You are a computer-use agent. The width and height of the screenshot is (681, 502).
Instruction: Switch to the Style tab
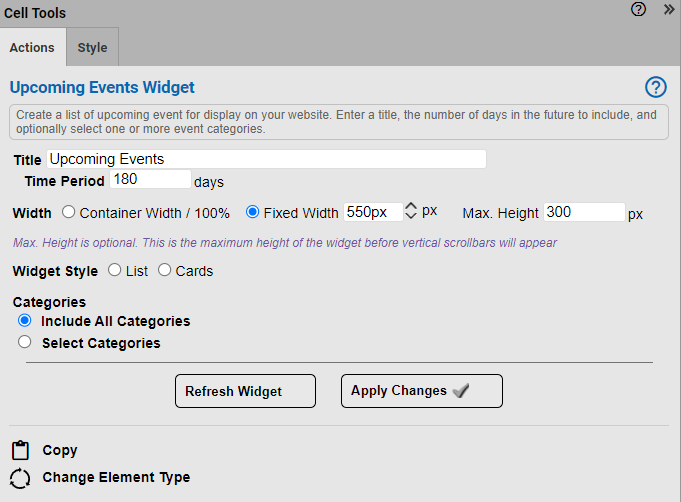pos(92,47)
